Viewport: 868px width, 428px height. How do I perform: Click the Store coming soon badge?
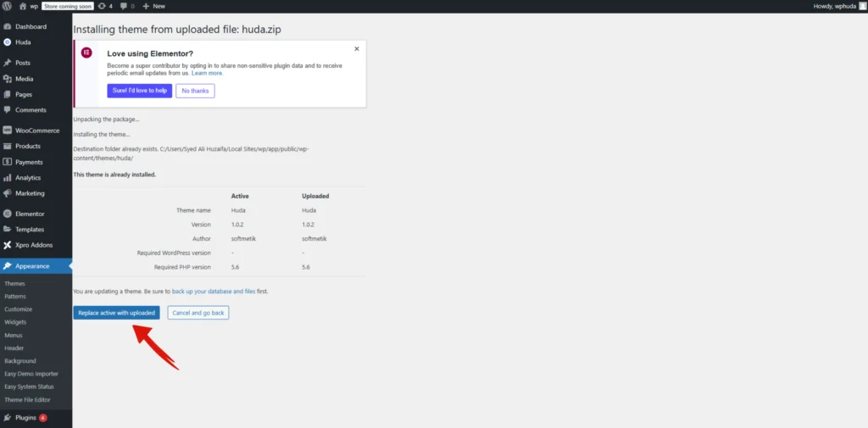[68, 6]
